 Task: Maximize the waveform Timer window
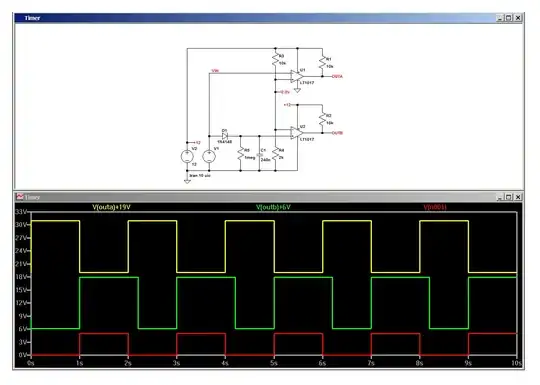click(x=509, y=197)
